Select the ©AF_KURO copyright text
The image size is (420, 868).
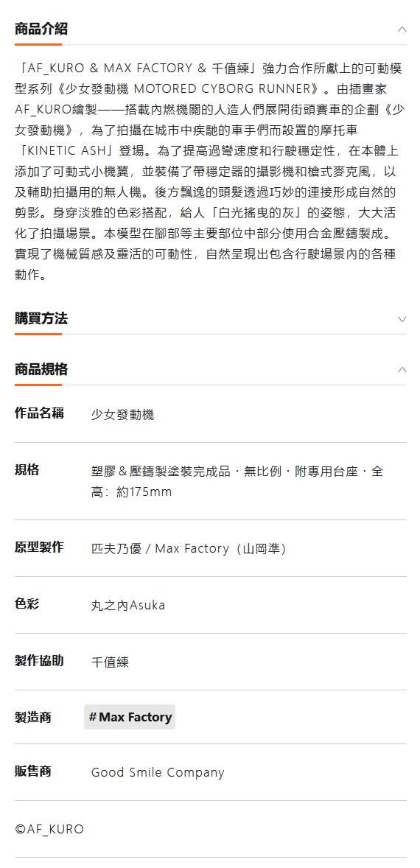[49, 829]
